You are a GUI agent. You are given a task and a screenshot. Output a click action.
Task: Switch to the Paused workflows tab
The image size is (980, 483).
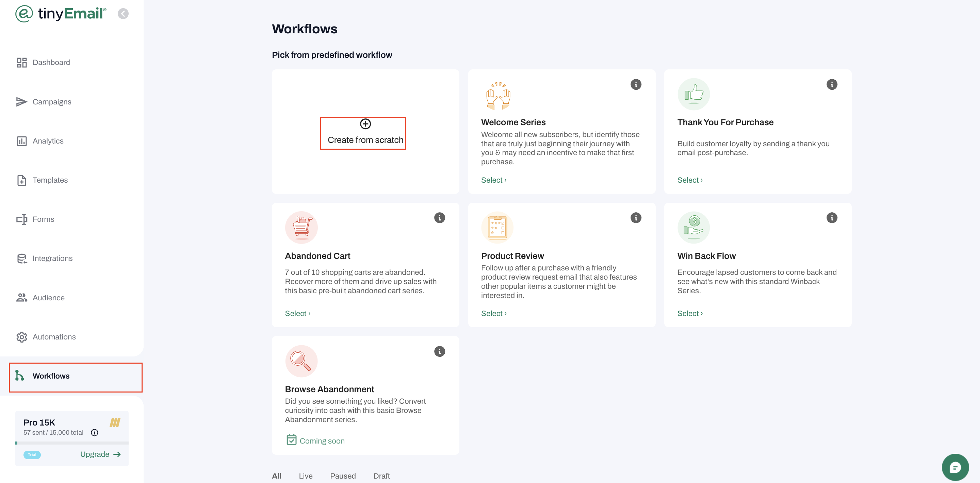tap(343, 476)
